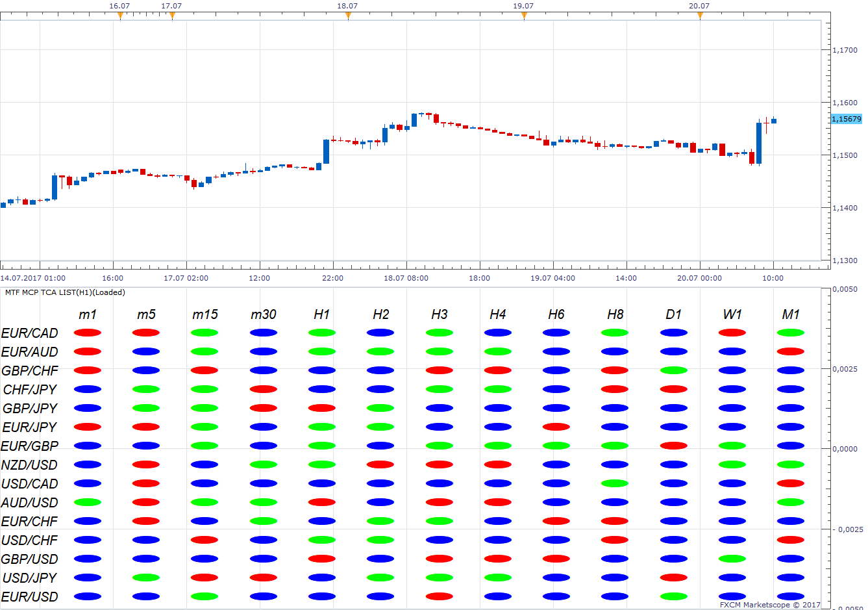Click the H4 column header
Image resolution: width=868 pixels, height=610 pixels.
click(498, 314)
